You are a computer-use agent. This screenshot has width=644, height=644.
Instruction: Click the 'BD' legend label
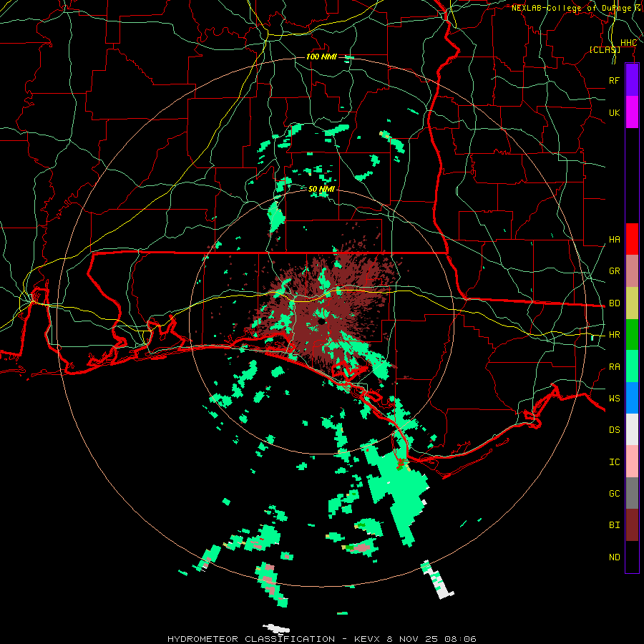pos(614,303)
